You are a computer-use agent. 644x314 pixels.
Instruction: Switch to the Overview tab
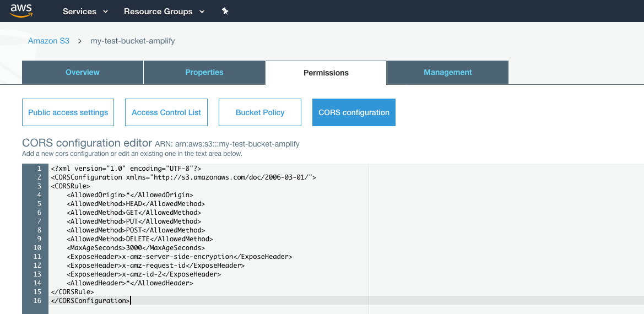(x=83, y=72)
